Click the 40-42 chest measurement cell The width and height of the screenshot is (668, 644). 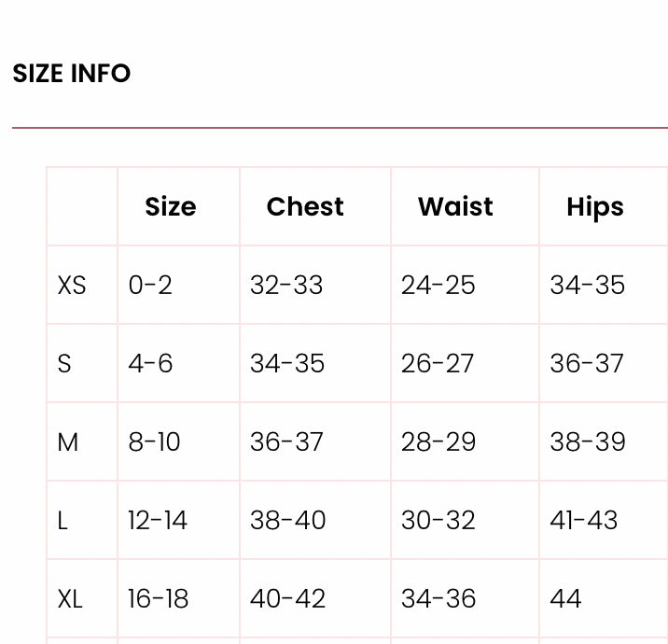coord(288,598)
